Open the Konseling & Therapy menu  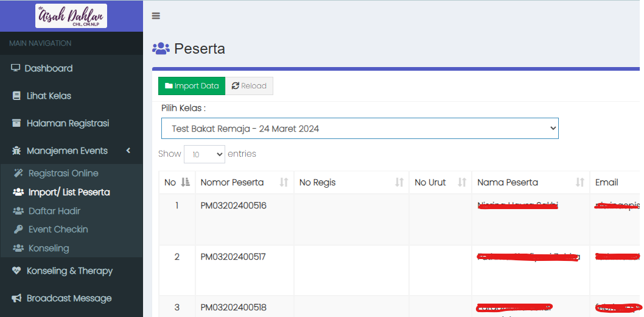pyautogui.click(x=69, y=271)
